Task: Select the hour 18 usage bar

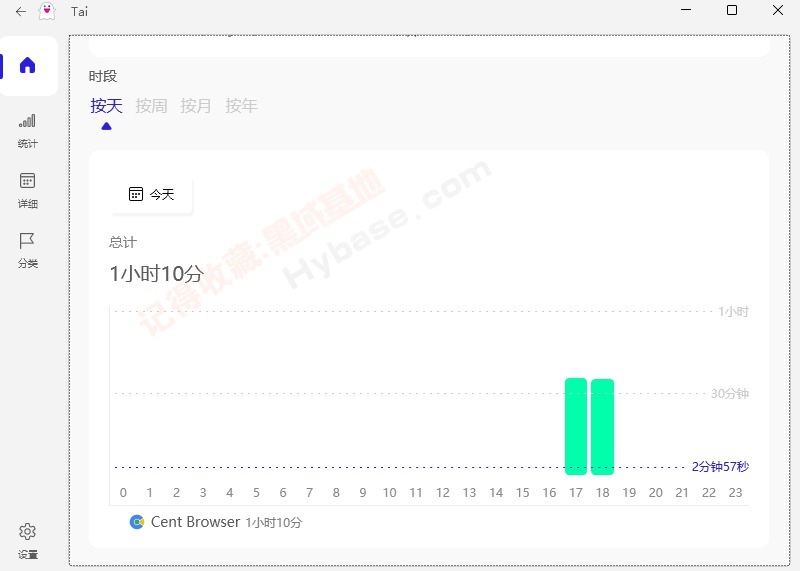Action: pos(603,427)
